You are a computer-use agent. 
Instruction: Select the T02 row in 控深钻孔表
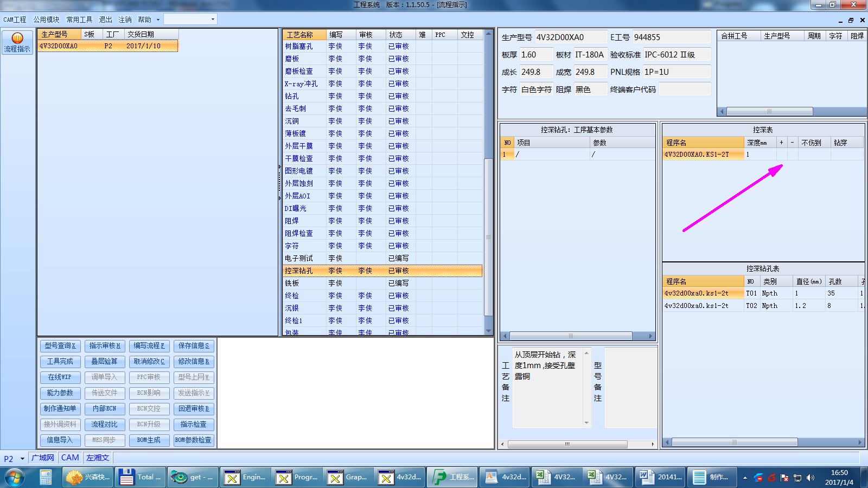click(763, 306)
